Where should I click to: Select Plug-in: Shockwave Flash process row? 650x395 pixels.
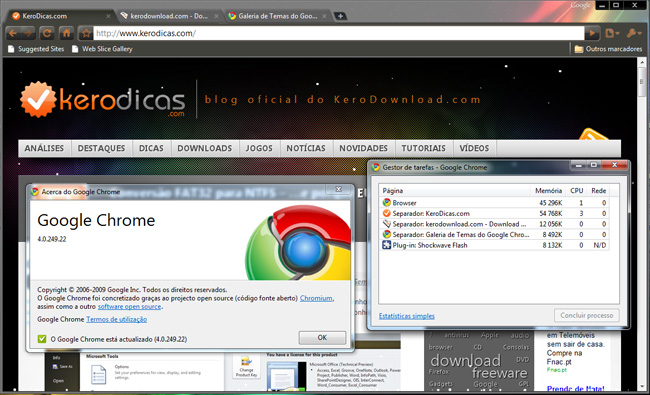[495, 245]
